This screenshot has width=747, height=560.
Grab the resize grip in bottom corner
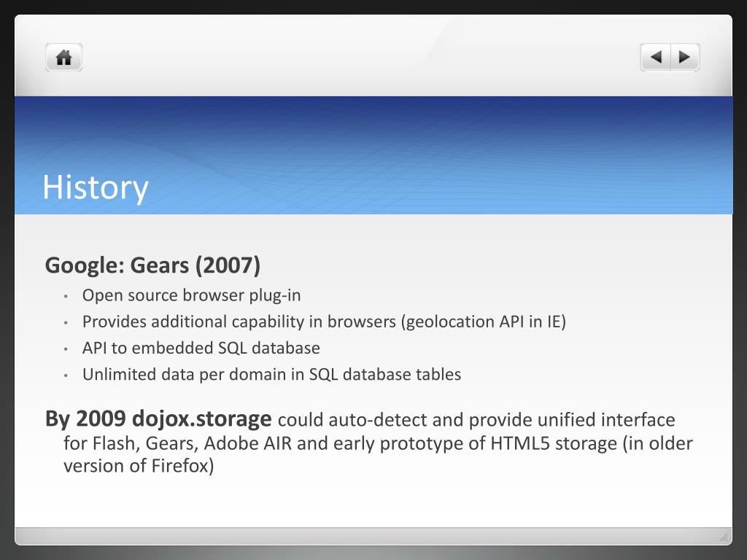(x=724, y=537)
